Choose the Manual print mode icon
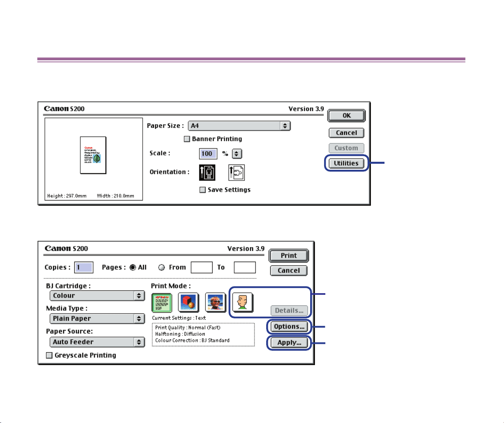 point(243,302)
